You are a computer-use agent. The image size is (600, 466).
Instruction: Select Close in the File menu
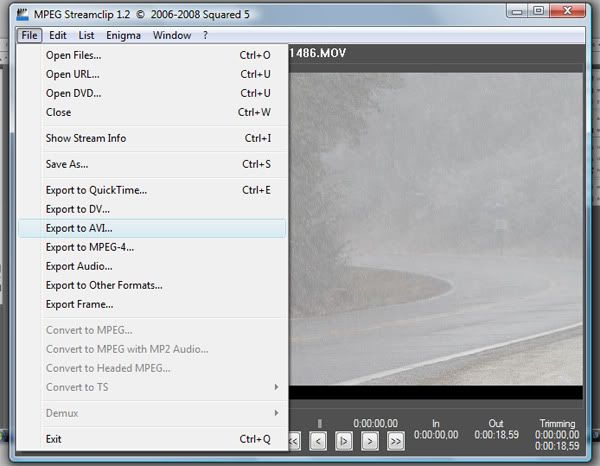[152, 112]
